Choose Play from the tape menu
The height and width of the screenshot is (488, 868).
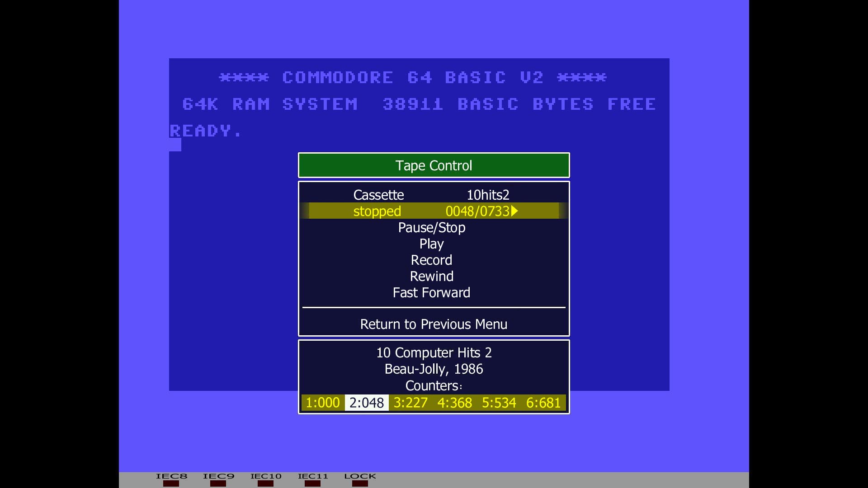tap(432, 244)
